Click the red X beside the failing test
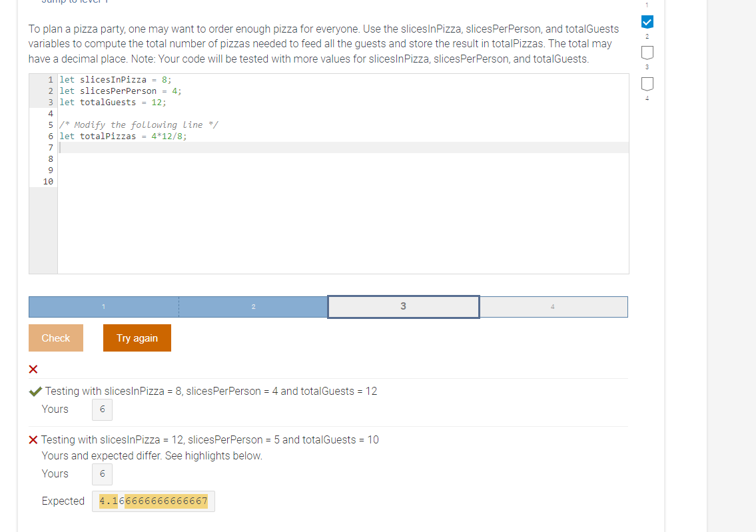Screen dimensions: 756x532 (34, 439)
